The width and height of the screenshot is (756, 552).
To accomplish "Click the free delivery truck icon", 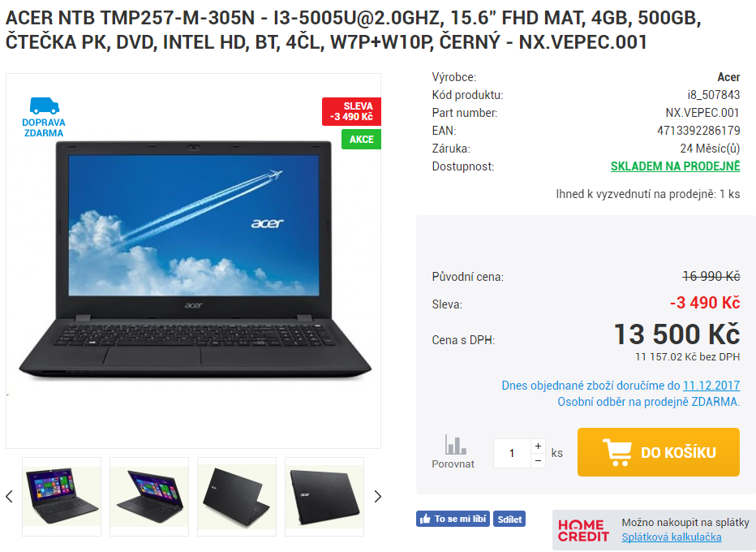I will point(45,106).
